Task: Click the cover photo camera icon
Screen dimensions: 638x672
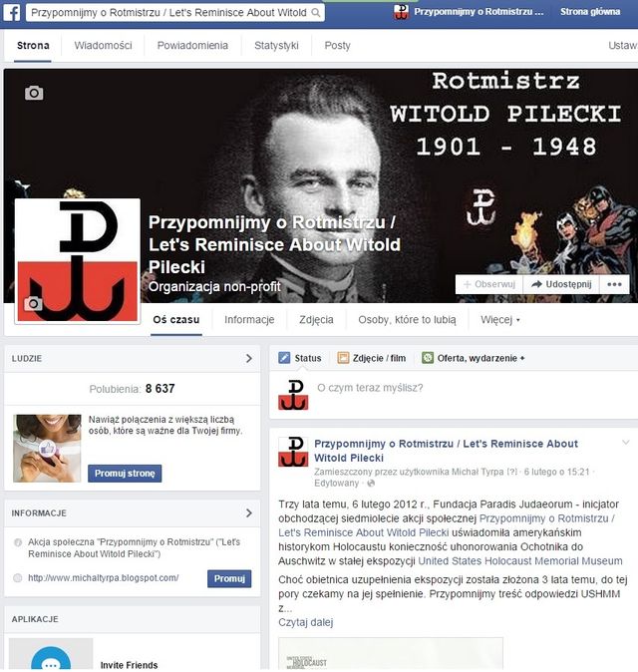Action: [34, 93]
